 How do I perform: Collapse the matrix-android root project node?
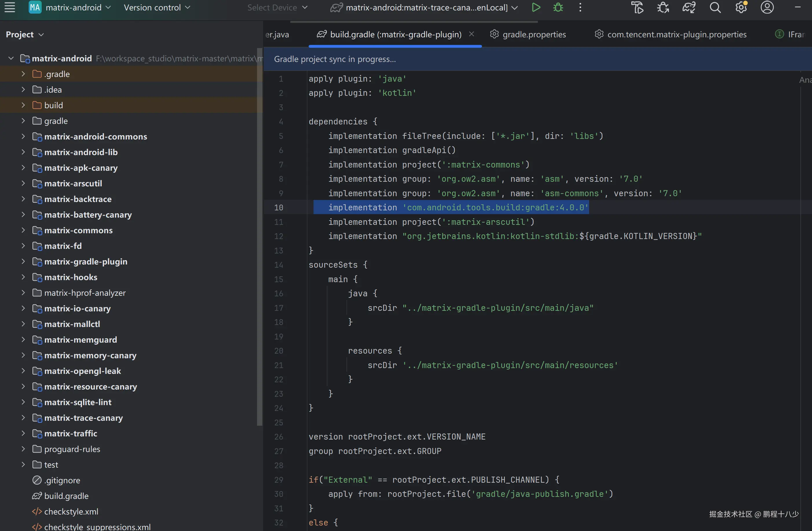click(x=11, y=58)
